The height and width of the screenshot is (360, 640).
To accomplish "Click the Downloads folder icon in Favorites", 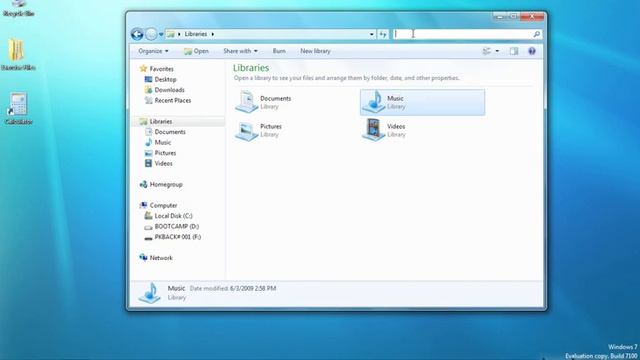I will click(x=148, y=90).
